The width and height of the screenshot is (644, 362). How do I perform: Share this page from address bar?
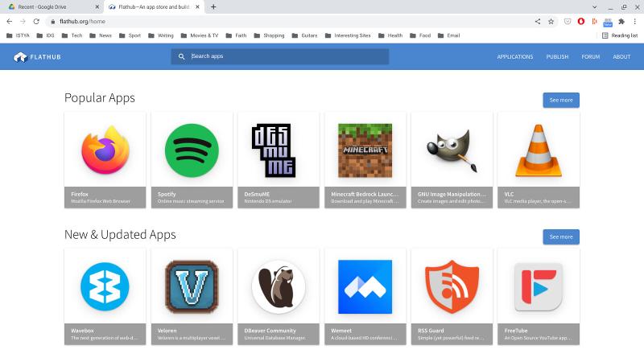538,22
